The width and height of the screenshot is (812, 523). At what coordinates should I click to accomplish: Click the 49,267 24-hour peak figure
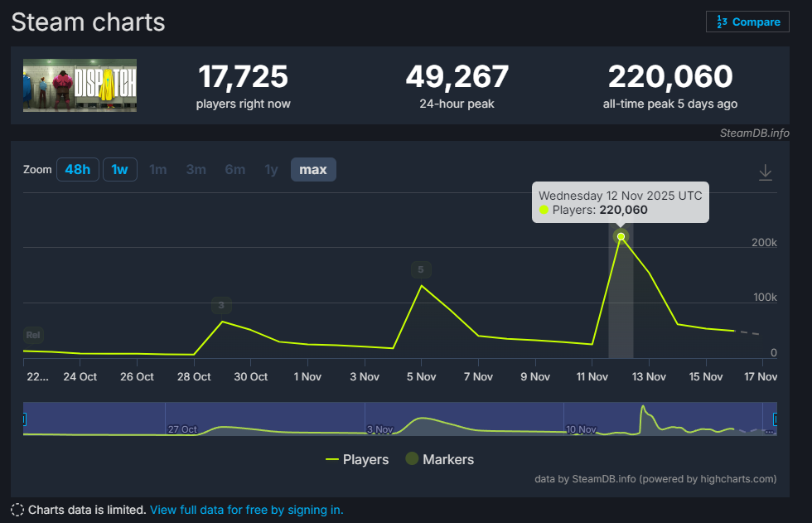coord(457,77)
